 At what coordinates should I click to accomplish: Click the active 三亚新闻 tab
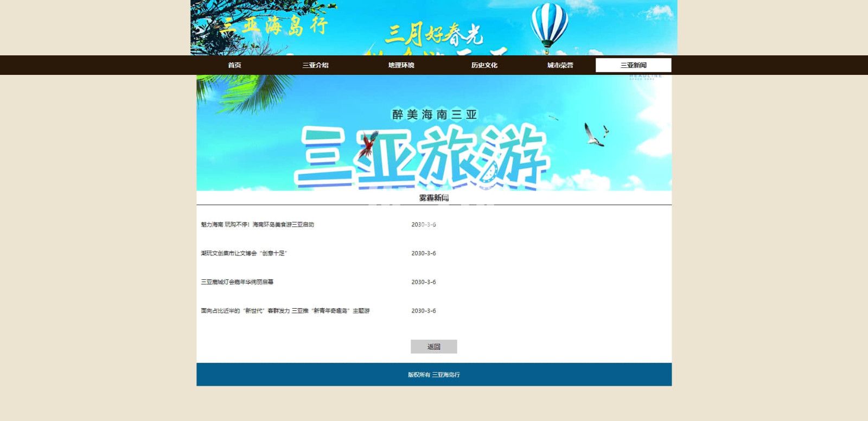[633, 65]
